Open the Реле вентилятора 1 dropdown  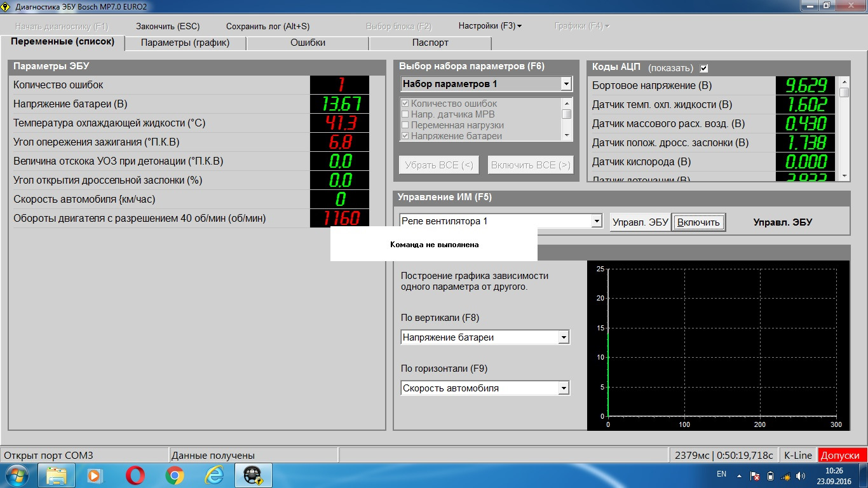597,221
